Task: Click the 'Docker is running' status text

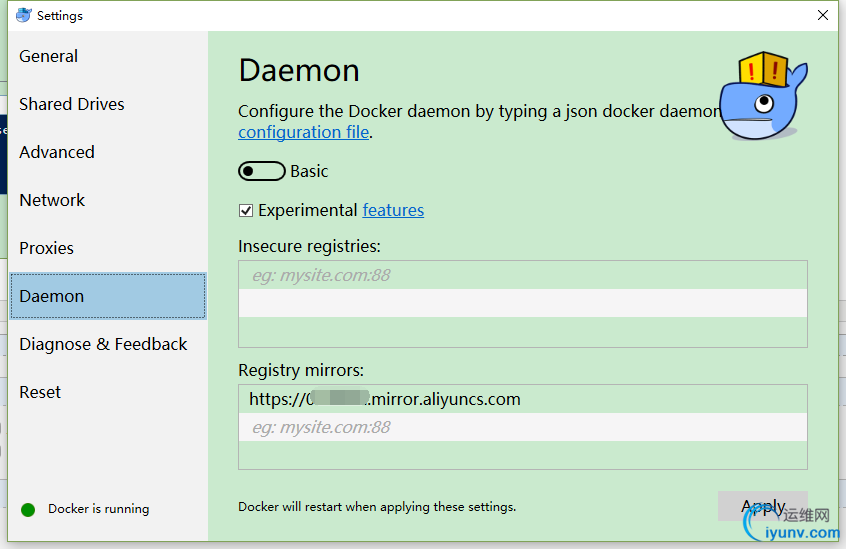Action: click(x=99, y=509)
